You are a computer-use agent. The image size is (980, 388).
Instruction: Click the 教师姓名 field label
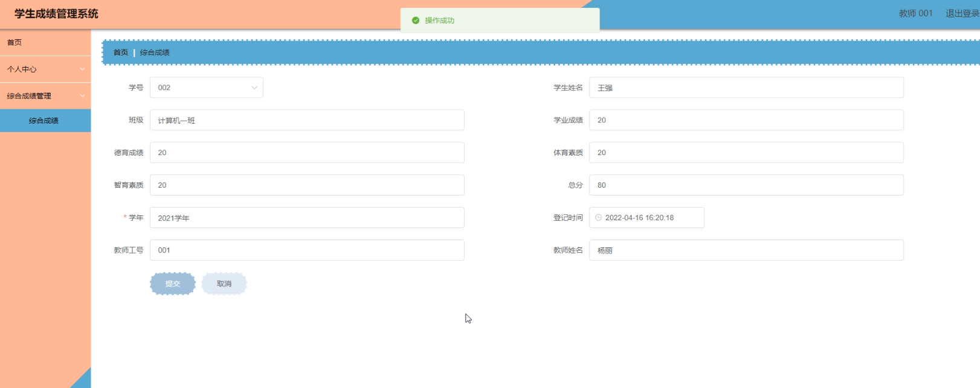568,250
